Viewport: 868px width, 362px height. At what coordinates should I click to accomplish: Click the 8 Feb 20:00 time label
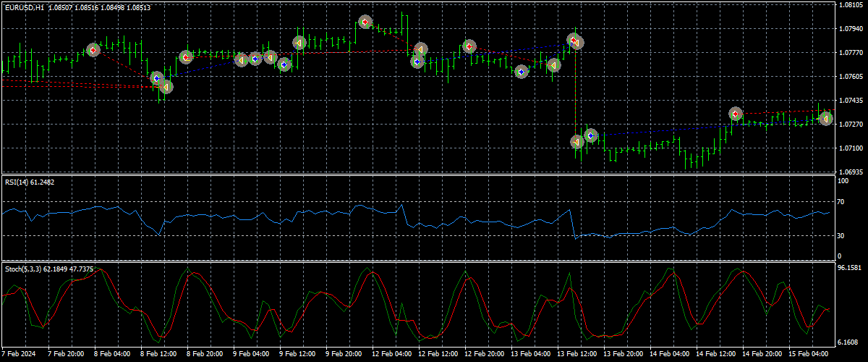click(205, 355)
